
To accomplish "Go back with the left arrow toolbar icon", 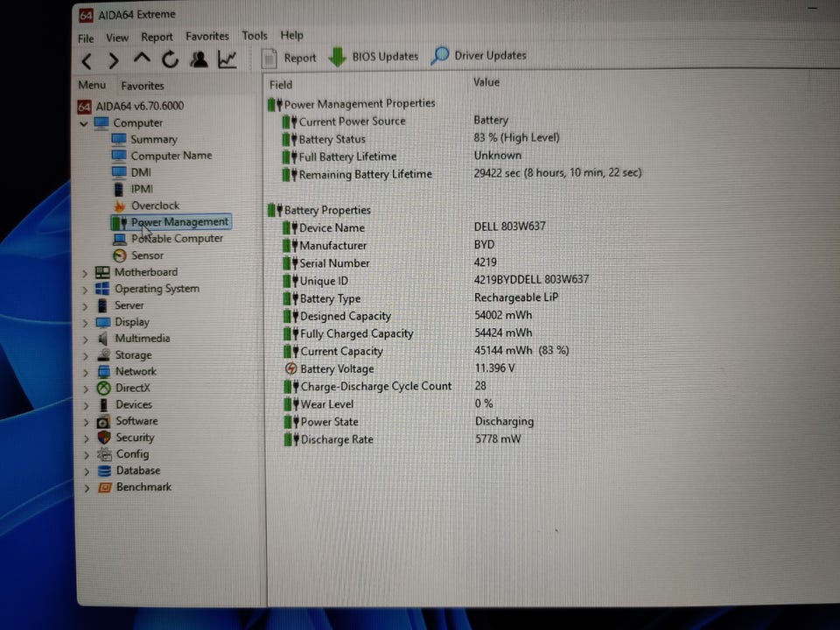I will pyautogui.click(x=87, y=60).
